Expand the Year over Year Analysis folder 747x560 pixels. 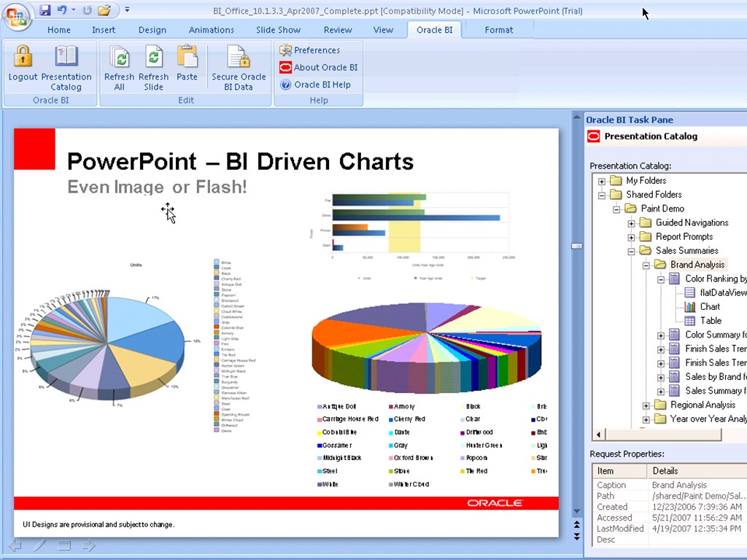tap(646, 419)
